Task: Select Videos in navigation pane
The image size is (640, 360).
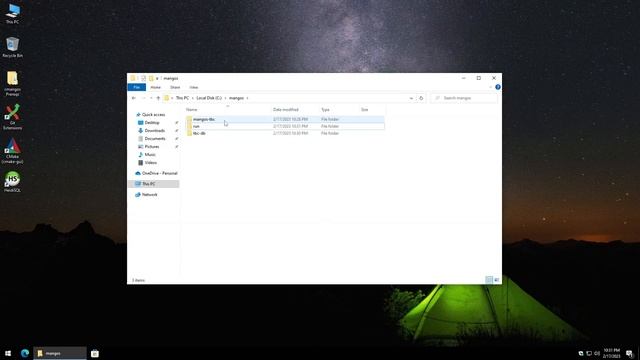Action: click(150, 162)
